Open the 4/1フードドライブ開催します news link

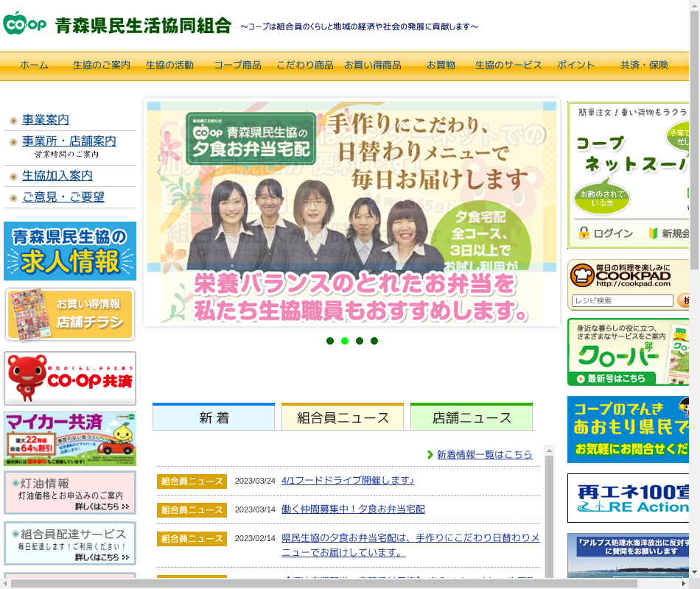click(x=347, y=481)
